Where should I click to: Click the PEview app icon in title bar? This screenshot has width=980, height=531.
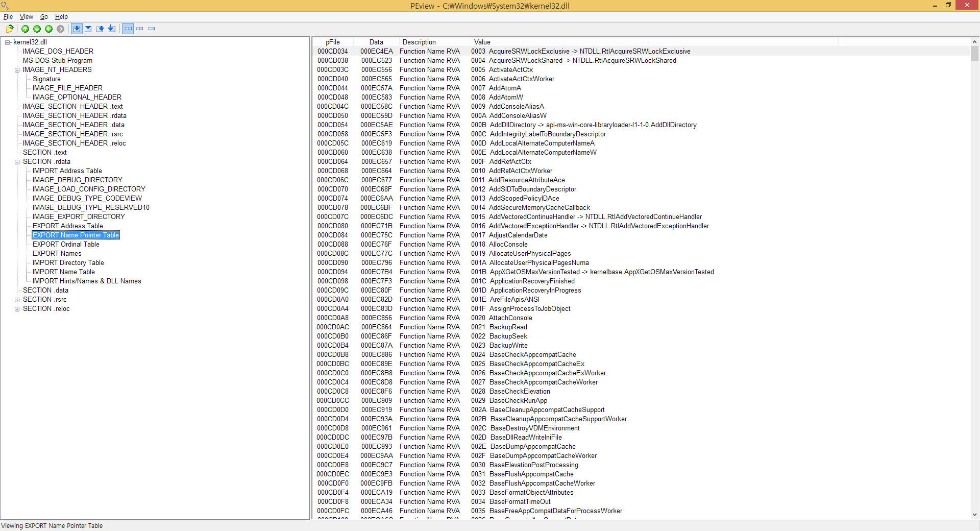(5, 6)
